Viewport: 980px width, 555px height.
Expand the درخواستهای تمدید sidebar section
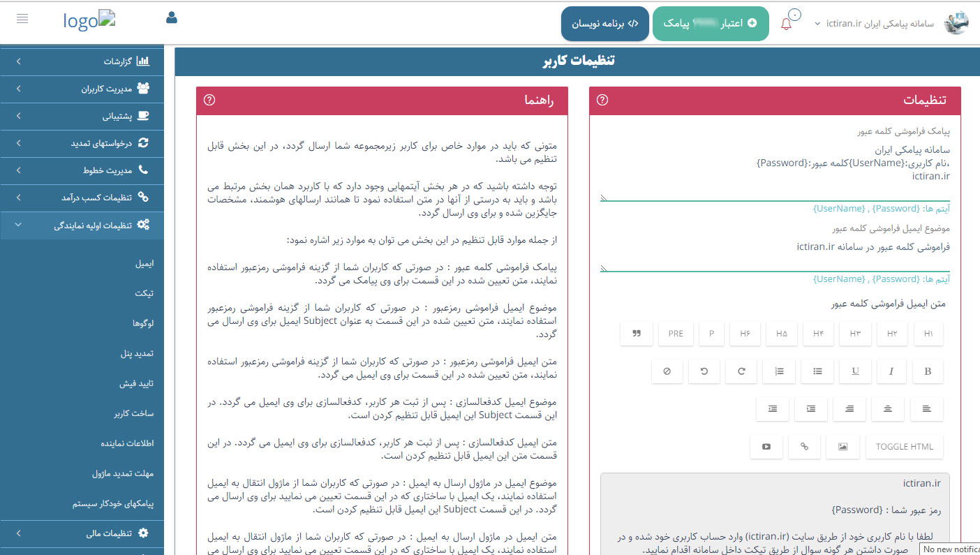point(82,143)
